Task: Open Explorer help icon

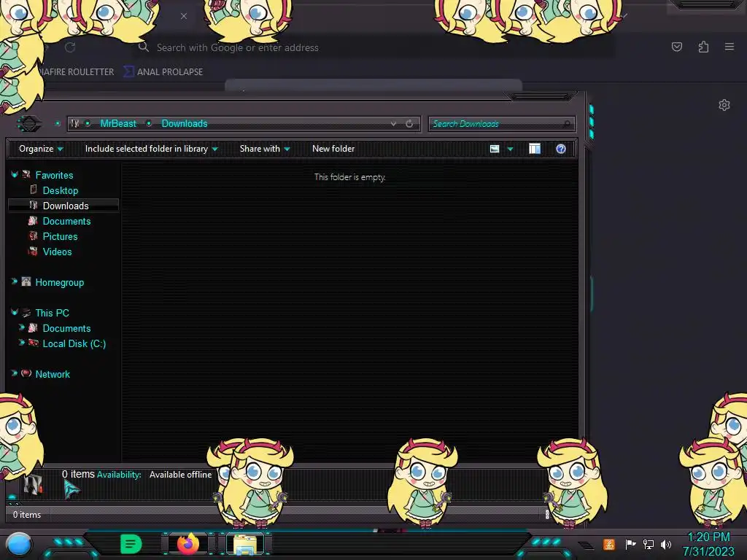Action: 561,149
